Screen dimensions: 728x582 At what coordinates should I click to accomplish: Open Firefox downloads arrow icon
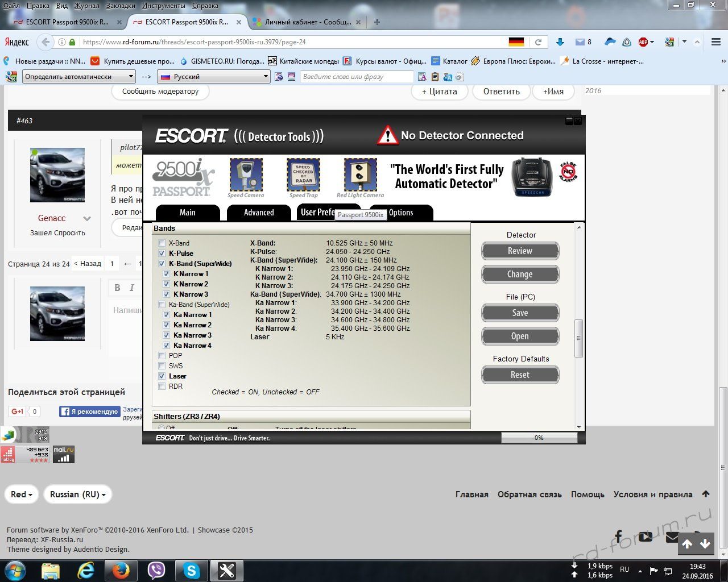[x=560, y=42]
